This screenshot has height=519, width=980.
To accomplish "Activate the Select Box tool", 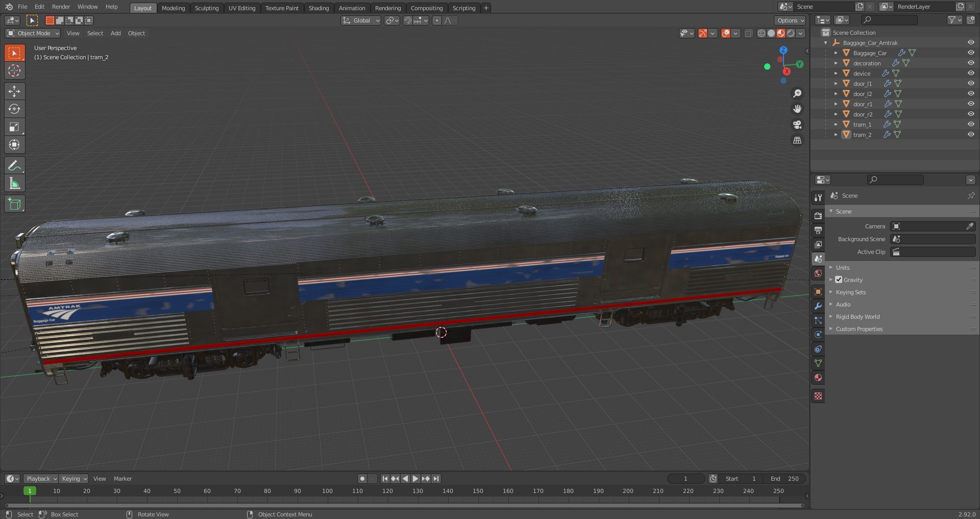I will click(14, 53).
